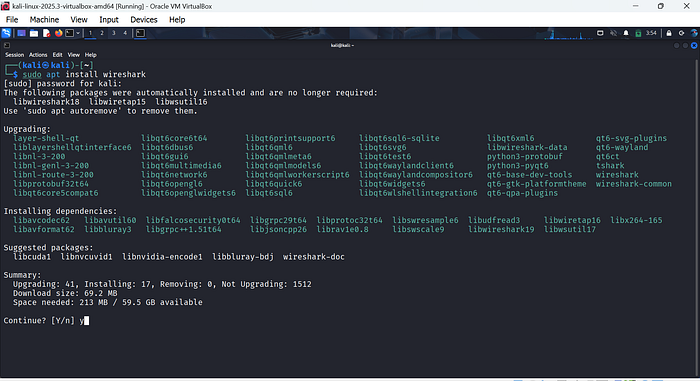
Task: Click the 'libqt6core6t64' package name
Action: pos(174,138)
